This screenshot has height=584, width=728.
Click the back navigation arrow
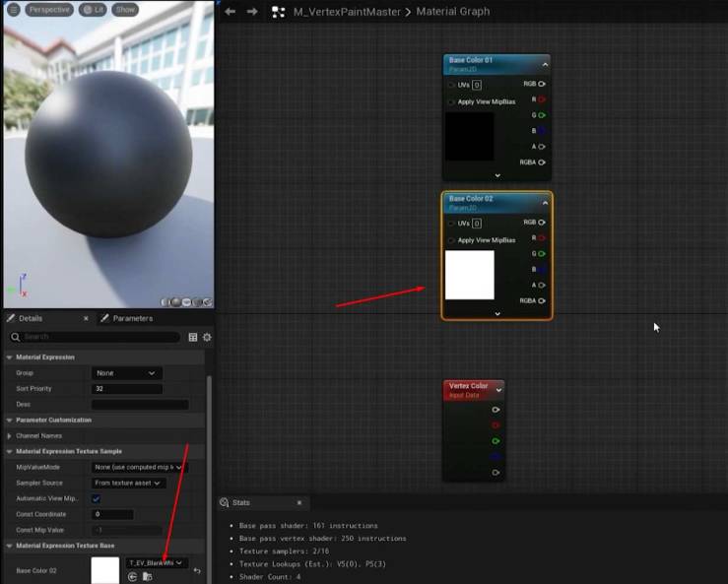pos(230,12)
